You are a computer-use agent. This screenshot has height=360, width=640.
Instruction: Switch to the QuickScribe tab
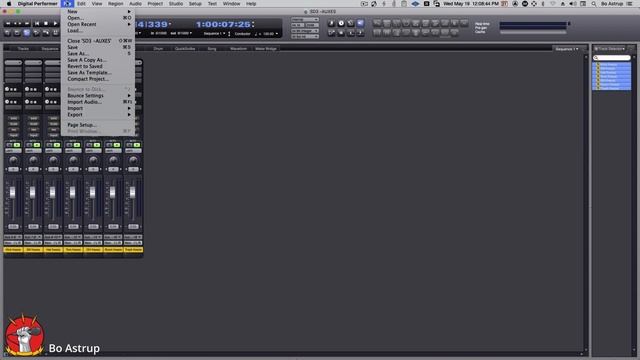(x=185, y=49)
